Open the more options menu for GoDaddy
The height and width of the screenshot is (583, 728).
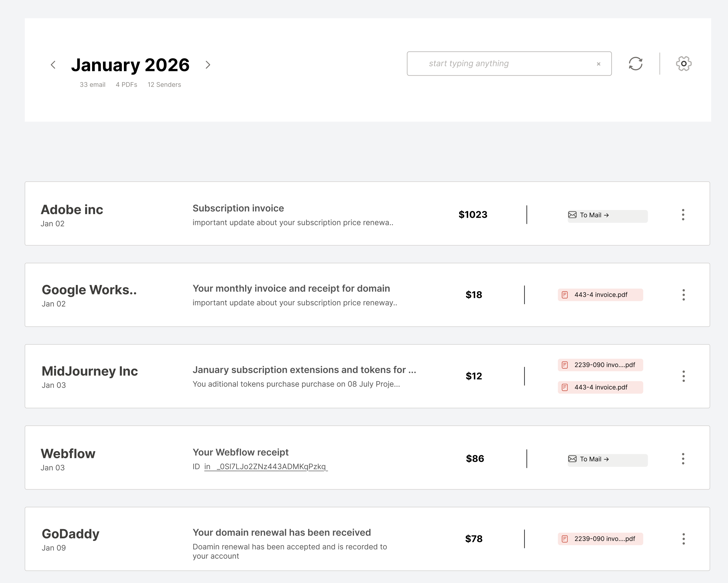pos(684,539)
